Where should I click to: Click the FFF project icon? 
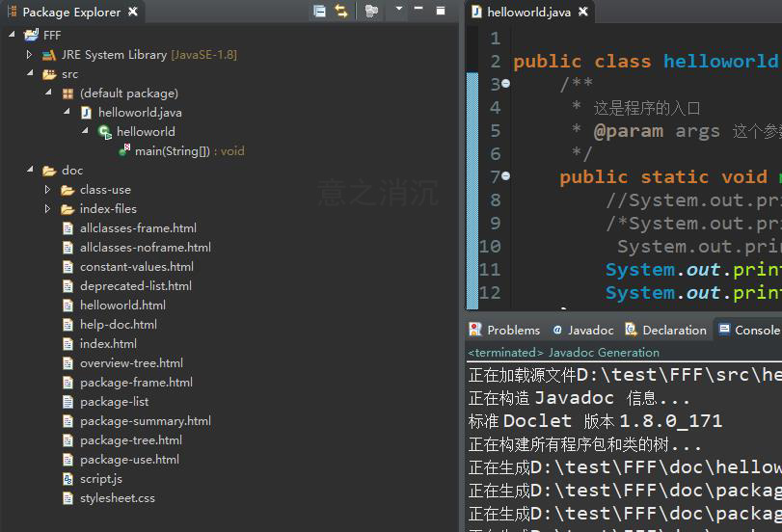coord(31,35)
